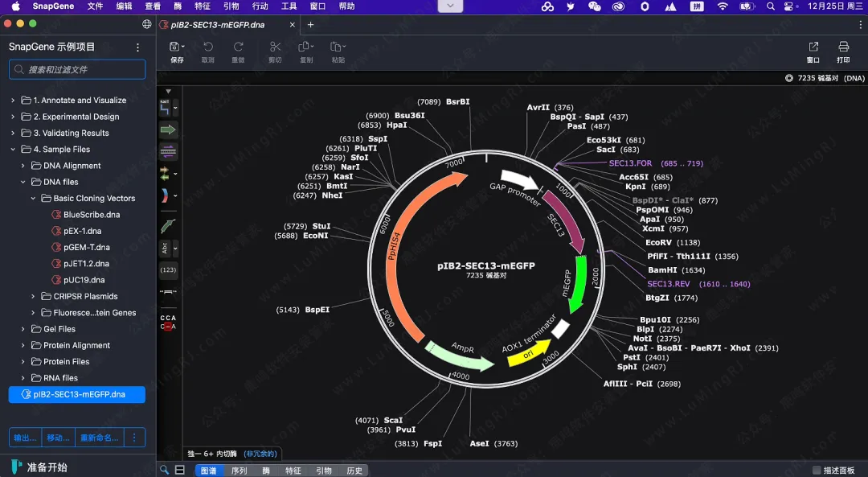This screenshot has height=477, width=868.
Task: Click the feather icon in side toolbar
Action: [x=168, y=227]
